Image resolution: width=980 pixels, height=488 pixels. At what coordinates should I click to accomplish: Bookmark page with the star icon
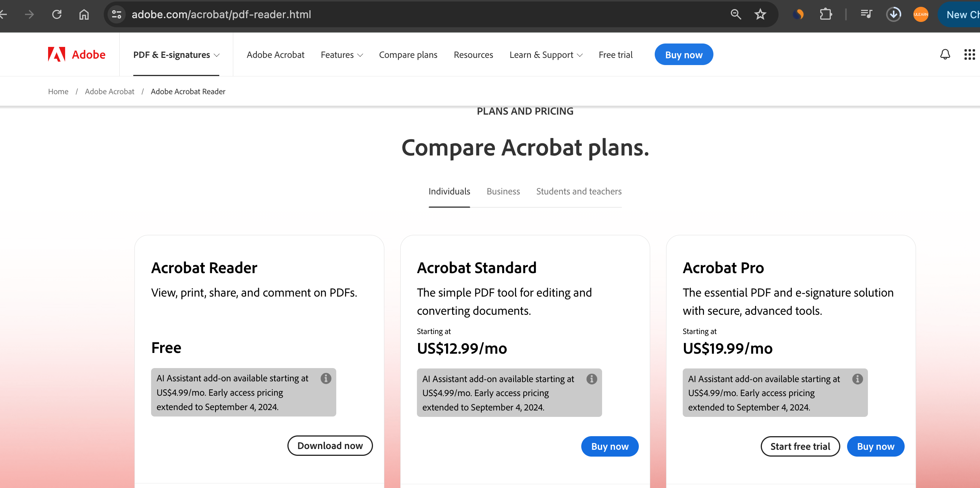(x=760, y=14)
